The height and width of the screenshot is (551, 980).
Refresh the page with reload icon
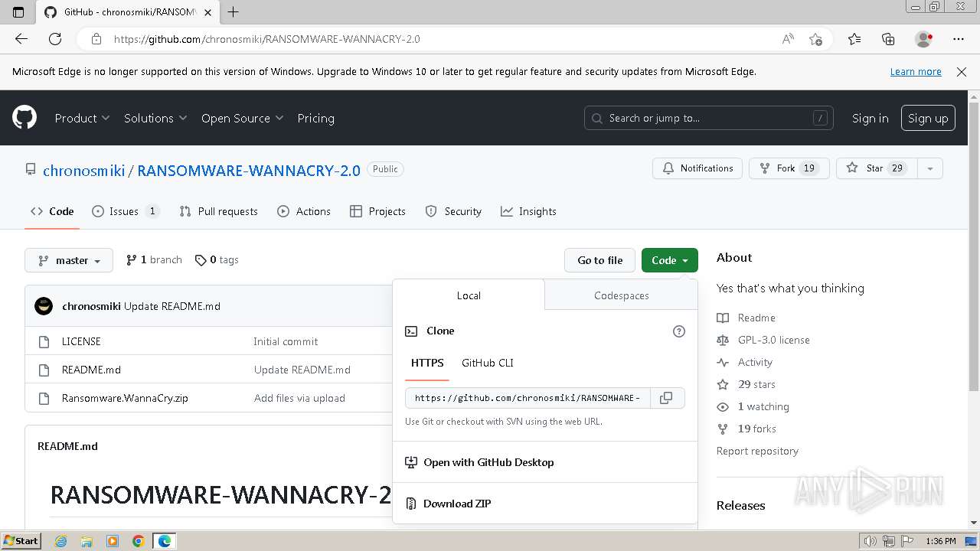click(55, 39)
